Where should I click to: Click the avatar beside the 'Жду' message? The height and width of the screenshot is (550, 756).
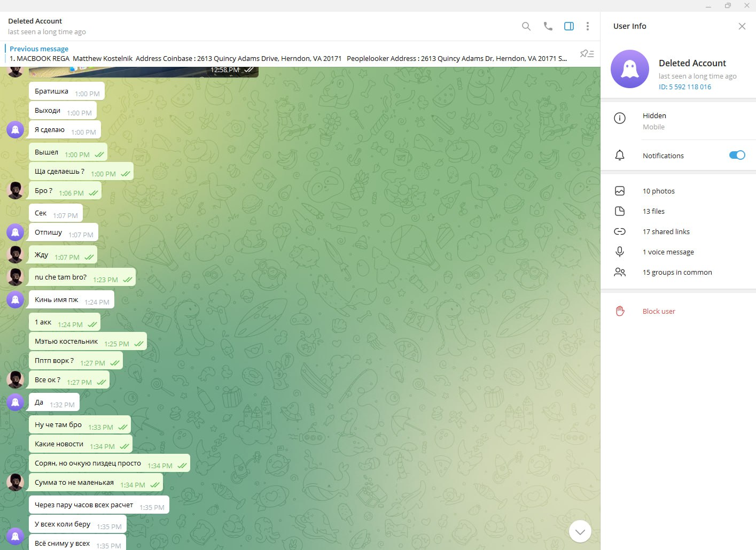pyautogui.click(x=15, y=254)
